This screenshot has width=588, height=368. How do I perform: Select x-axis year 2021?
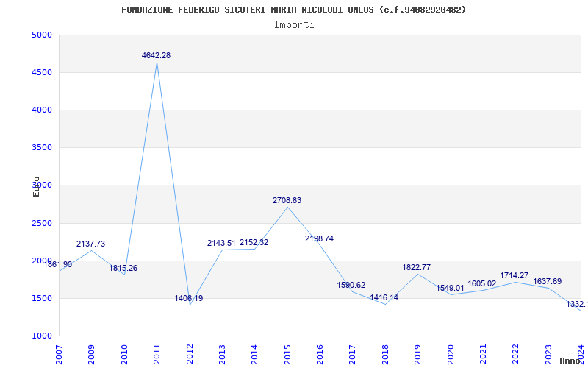coord(483,354)
